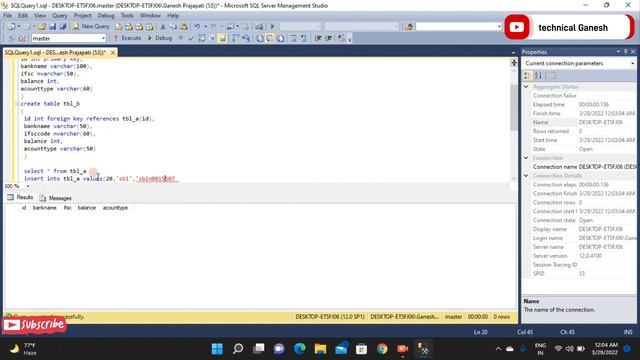Switch to the Messages tab
The height and width of the screenshot is (360, 640).
click(x=56, y=198)
